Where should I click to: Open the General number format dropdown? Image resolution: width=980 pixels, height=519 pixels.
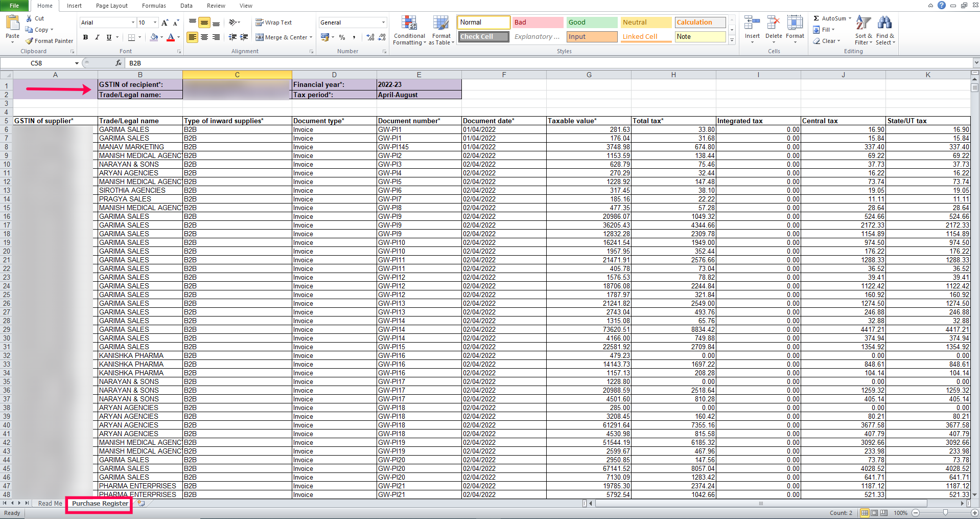(383, 22)
